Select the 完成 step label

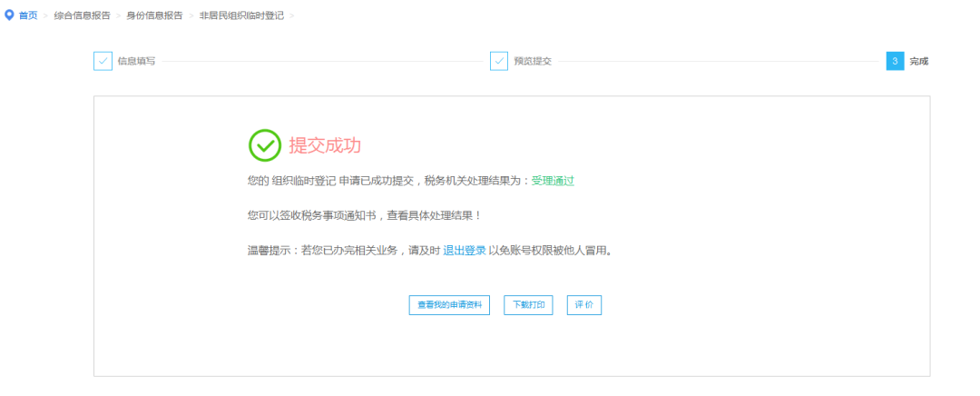tap(919, 61)
